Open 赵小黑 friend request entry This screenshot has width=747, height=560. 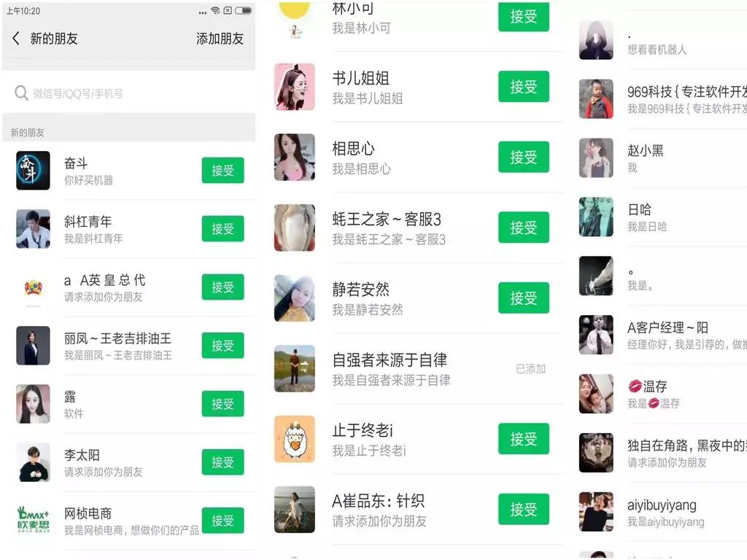[662, 158]
